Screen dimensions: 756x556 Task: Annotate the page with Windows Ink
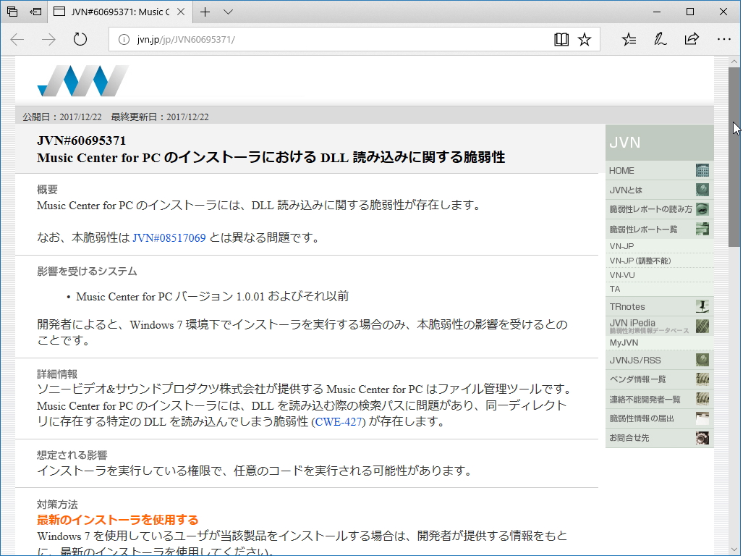coord(660,39)
